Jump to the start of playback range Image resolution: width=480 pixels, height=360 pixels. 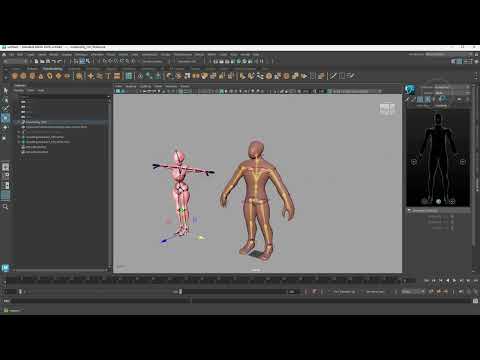(x=427, y=281)
